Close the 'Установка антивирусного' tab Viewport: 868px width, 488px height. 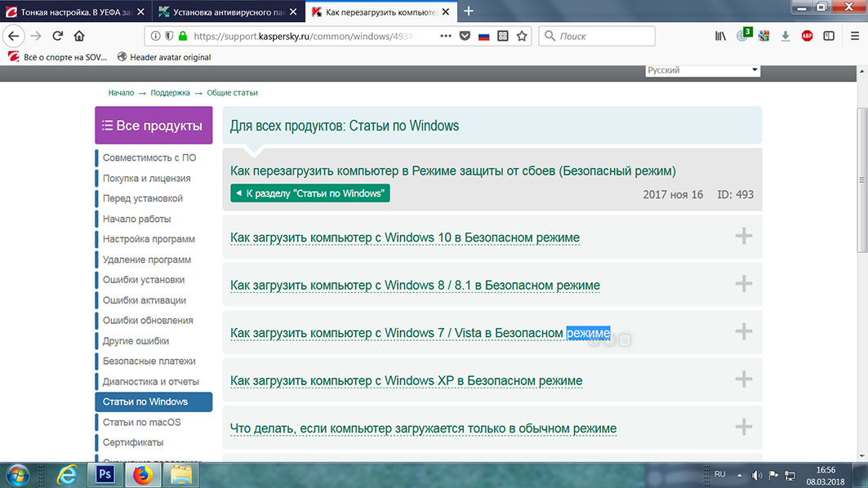tap(293, 11)
